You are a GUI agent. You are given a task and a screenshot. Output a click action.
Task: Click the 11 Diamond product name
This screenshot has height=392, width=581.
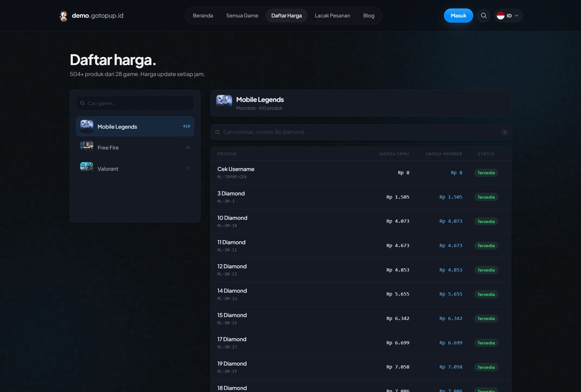pos(232,242)
